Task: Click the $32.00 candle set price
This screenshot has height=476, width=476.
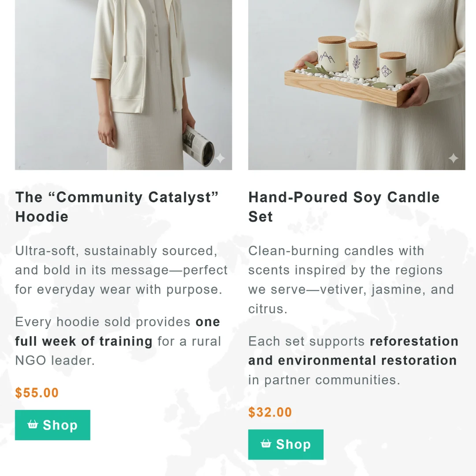Action: (270, 412)
